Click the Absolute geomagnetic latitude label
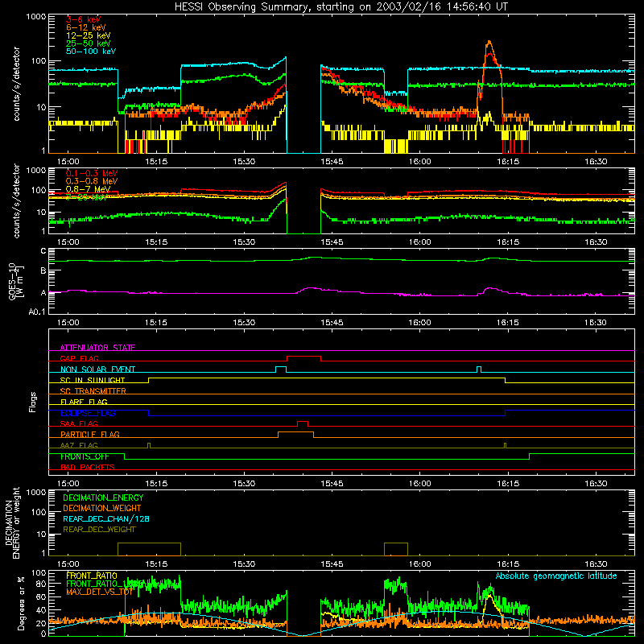The width and height of the screenshot is (644, 644). [556, 576]
